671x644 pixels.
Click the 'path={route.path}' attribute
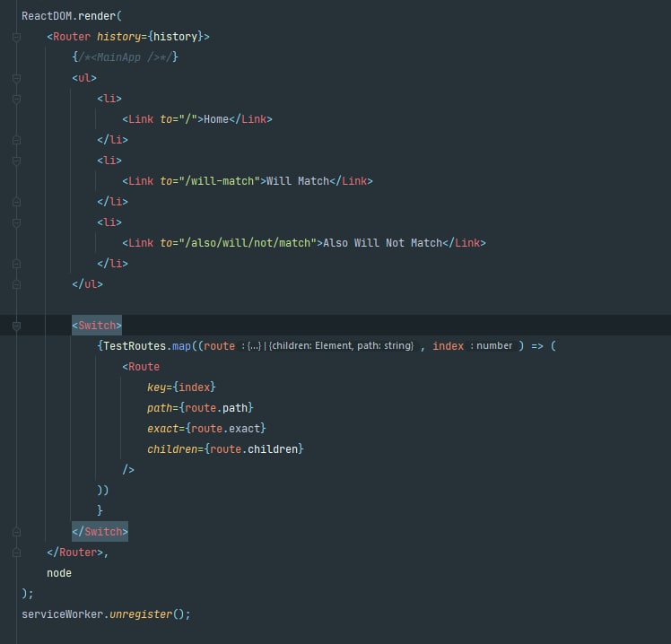tap(200, 408)
